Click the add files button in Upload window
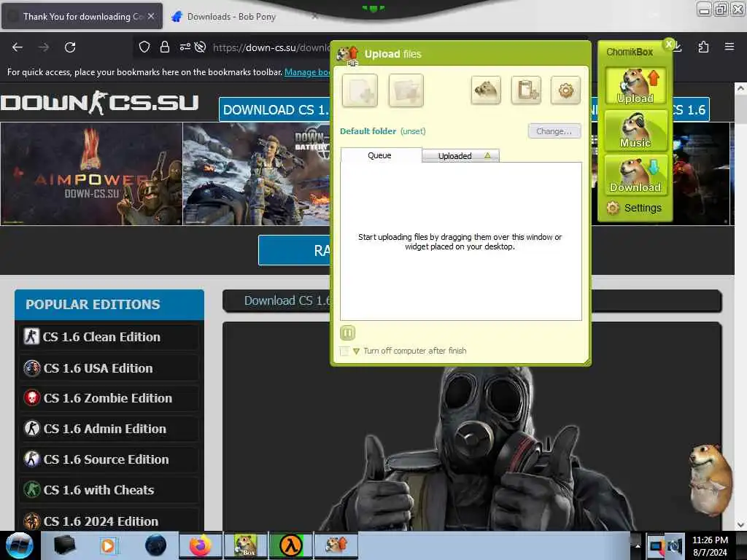 point(360,90)
